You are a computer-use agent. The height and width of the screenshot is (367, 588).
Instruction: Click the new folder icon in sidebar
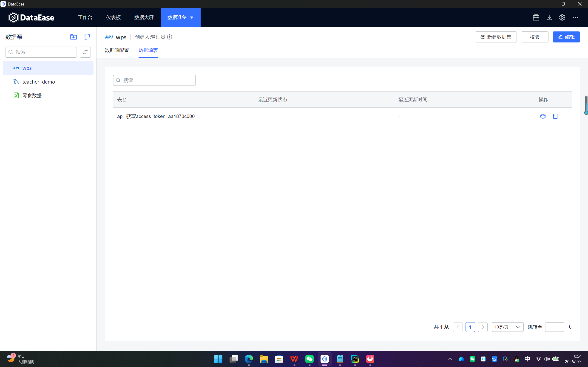tap(73, 37)
